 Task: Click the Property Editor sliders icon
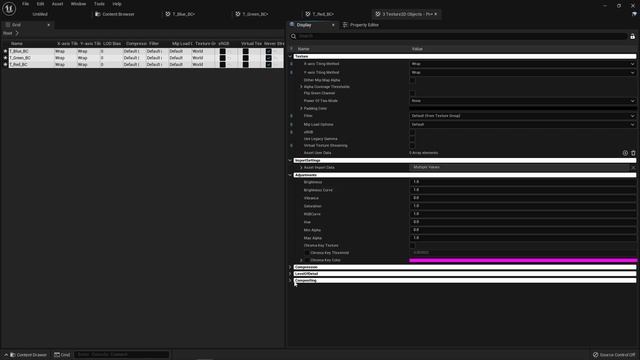[345, 25]
